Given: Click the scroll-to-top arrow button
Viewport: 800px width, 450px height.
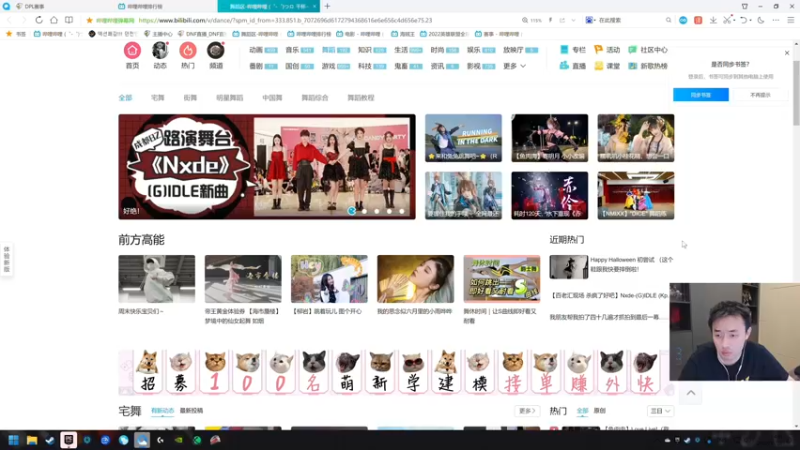Looking at the screenshot, I should 691,393.
